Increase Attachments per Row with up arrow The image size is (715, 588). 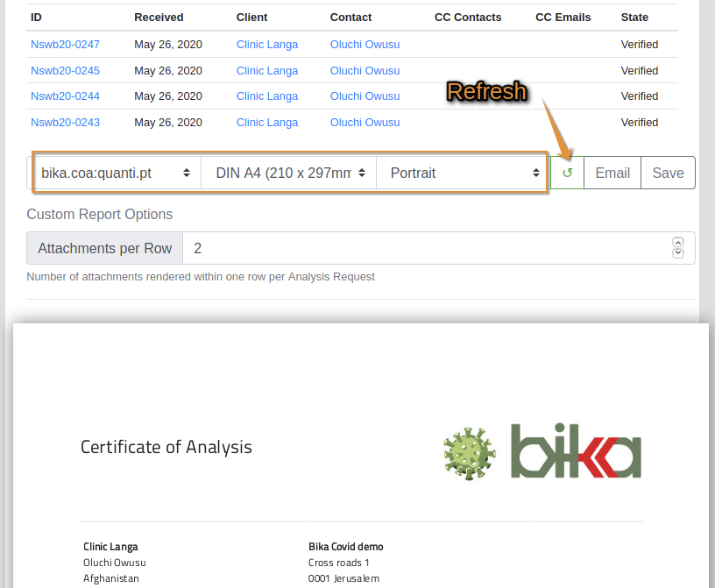677,243
